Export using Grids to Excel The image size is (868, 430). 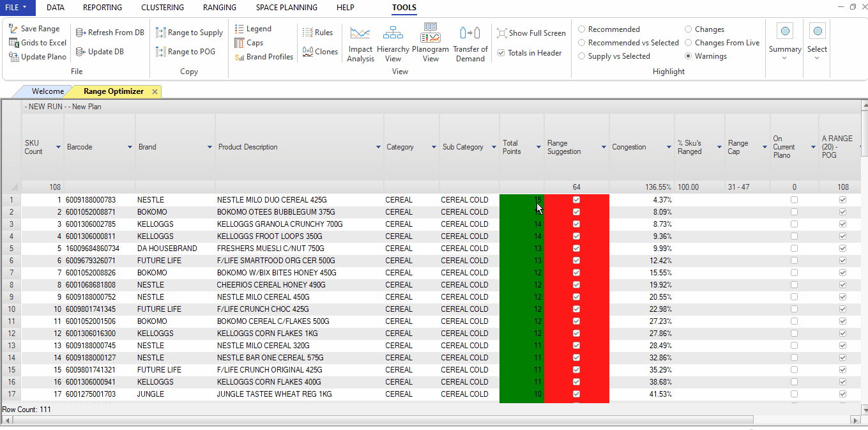coord(38,43)
